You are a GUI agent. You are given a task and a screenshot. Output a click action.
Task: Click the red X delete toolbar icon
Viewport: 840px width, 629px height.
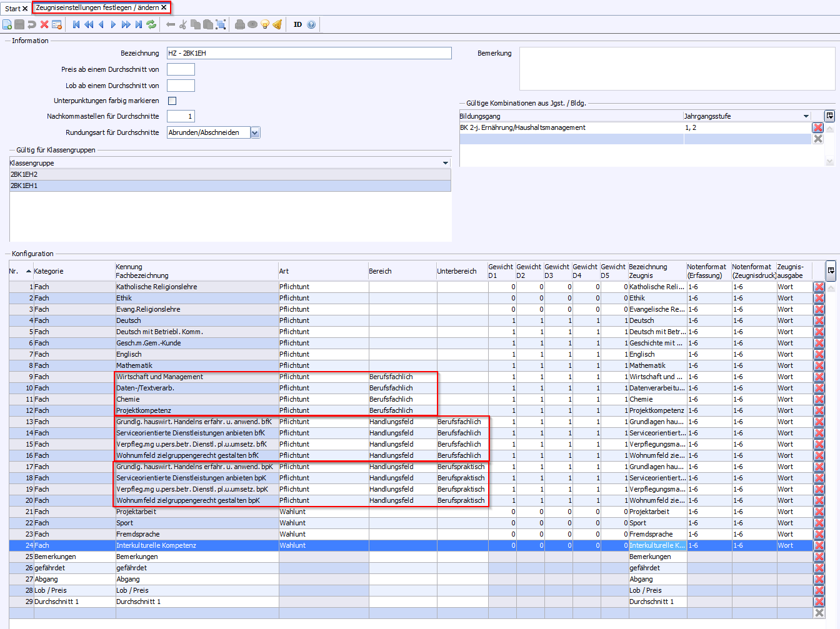coord(44,24)
